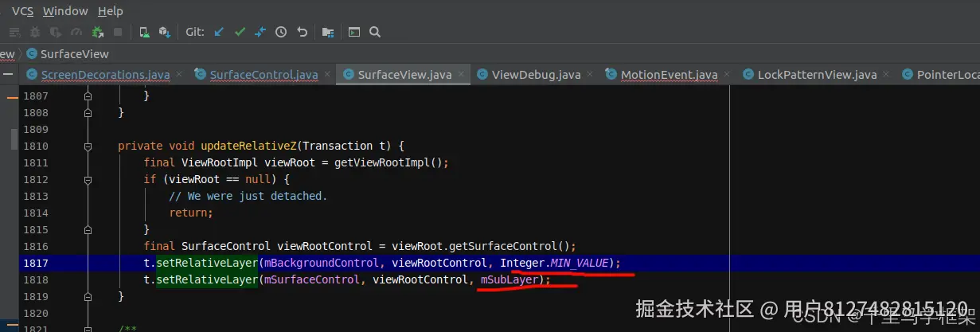Open the SDK Manager icon

[x=165, y=33]
